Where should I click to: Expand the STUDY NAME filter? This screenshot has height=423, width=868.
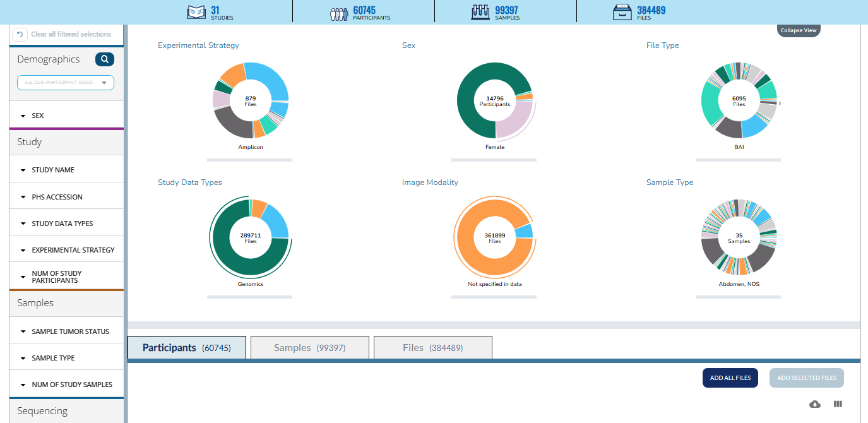66,170
